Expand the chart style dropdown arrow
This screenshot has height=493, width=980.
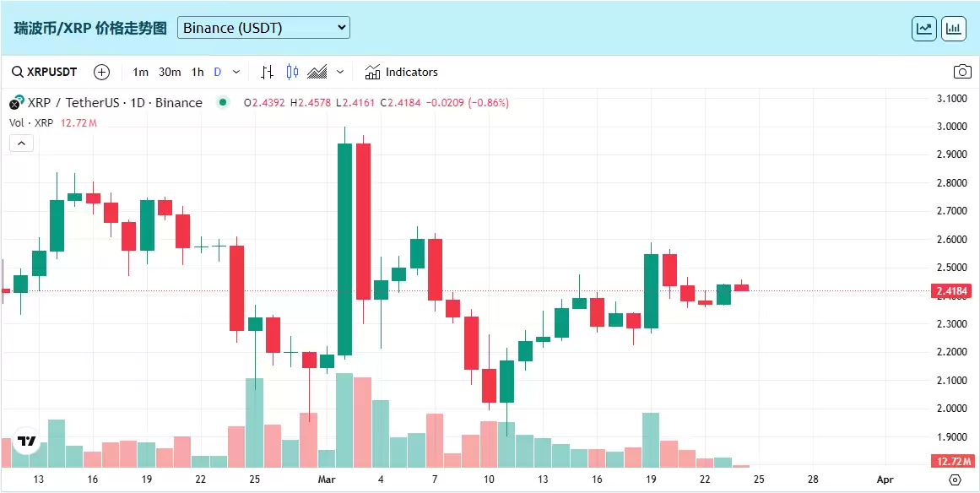tap(340, 72)
